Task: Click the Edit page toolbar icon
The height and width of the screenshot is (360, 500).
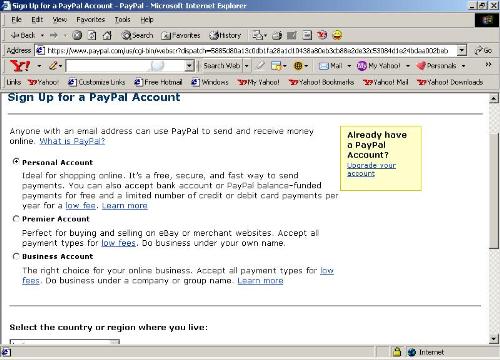Action: click(292, 35)
